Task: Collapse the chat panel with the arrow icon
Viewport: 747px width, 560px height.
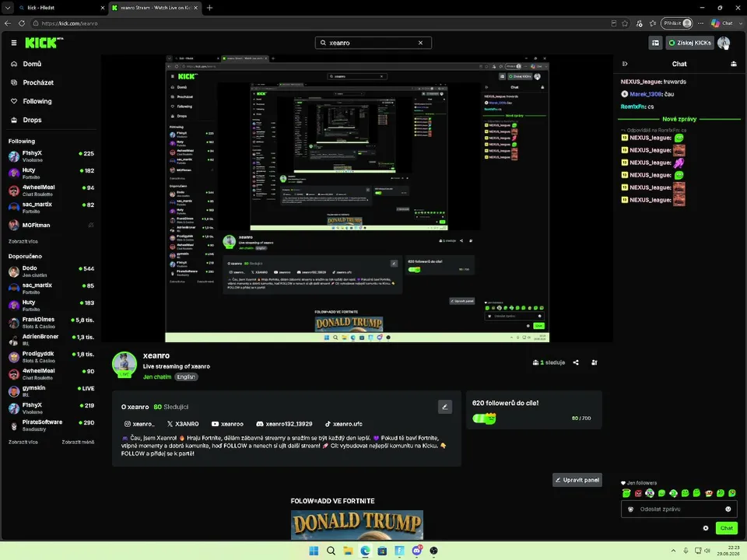Action: pos(625,64)
